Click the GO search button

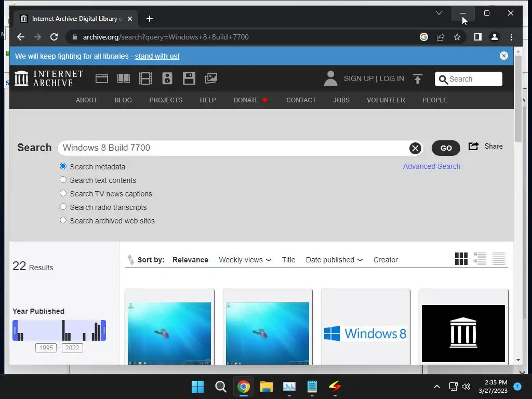(x=446, y=148)
